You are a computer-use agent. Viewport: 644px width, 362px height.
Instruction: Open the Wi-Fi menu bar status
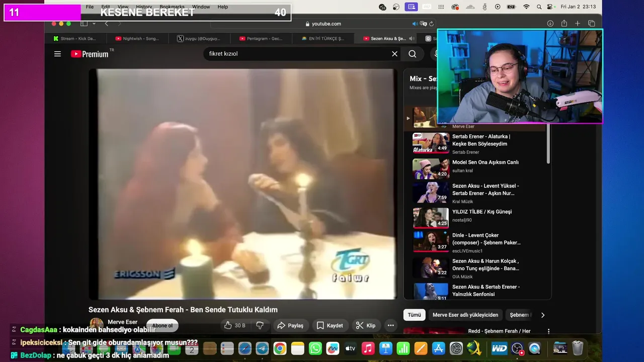coord(526,7)
